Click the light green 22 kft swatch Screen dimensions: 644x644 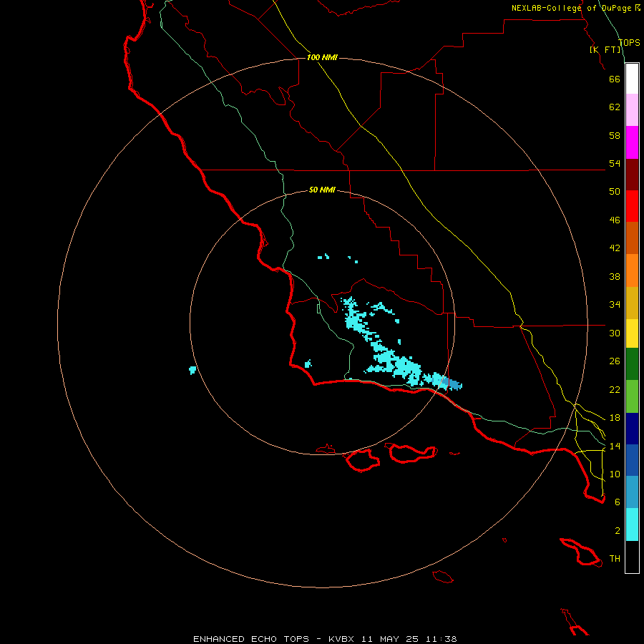pyautogui.click(x=632, y=396)
